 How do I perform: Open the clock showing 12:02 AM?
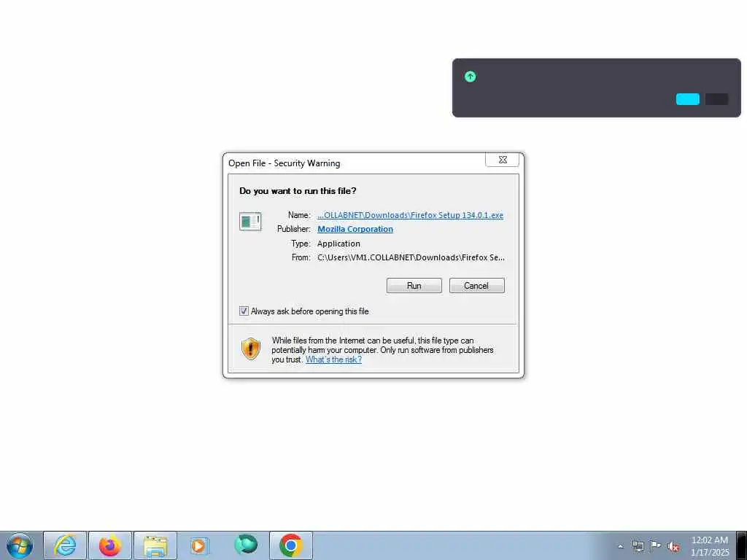(710, 546)
